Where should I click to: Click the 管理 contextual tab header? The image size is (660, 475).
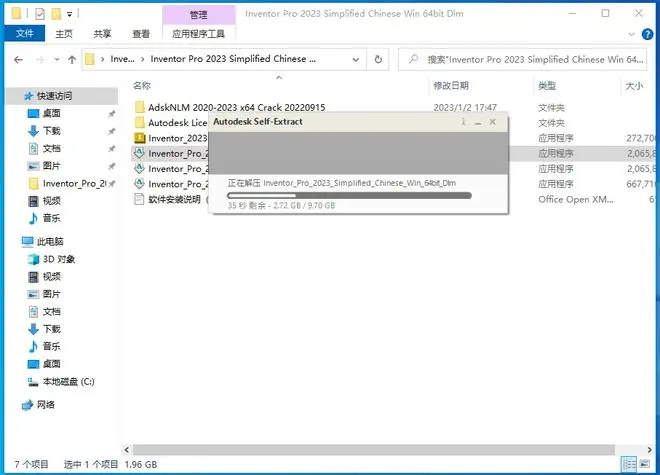point(198,15)
